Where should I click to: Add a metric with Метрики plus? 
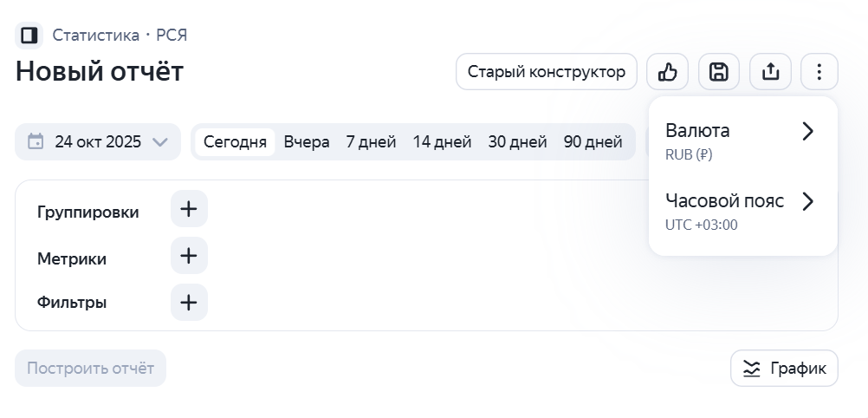(x=189, y=256)
